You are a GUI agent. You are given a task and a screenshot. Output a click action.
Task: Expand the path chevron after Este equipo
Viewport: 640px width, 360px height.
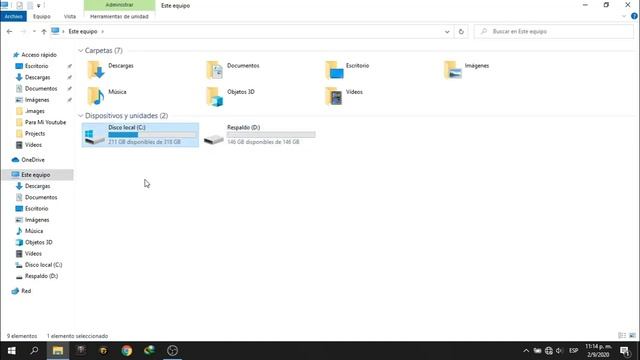(102, 31)
